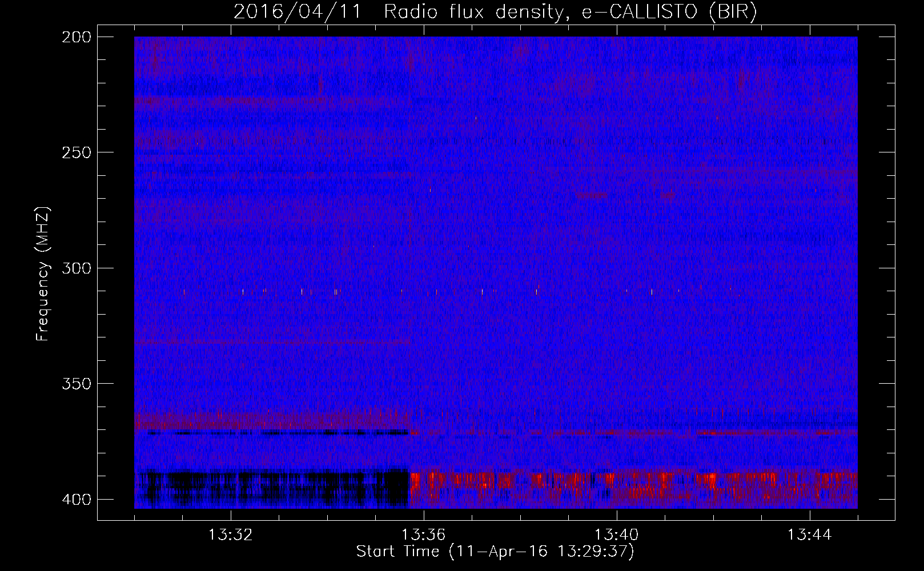The width and height of the screenshot is (924, 571).
Task: Click the 200 frequency tick label
Action: [77, 37]
